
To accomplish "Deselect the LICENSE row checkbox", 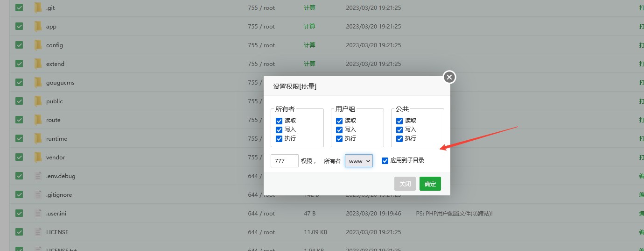I will coord(19,232).
